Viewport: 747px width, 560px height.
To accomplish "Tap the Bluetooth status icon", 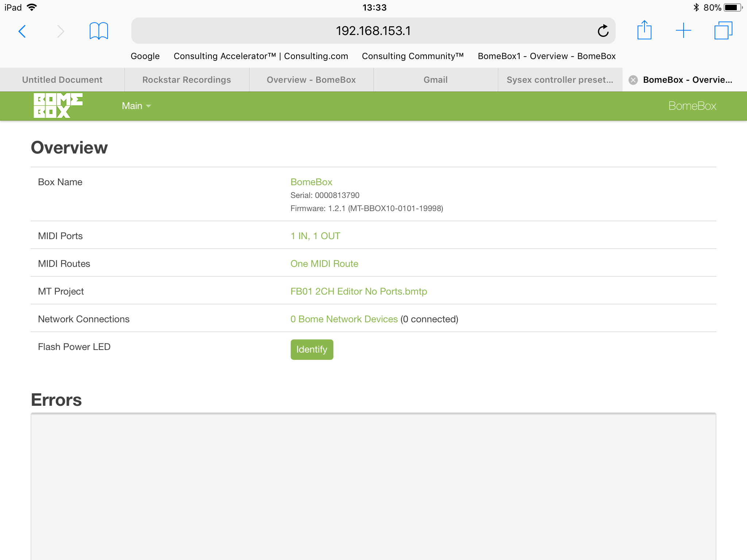I will (696, 7).
